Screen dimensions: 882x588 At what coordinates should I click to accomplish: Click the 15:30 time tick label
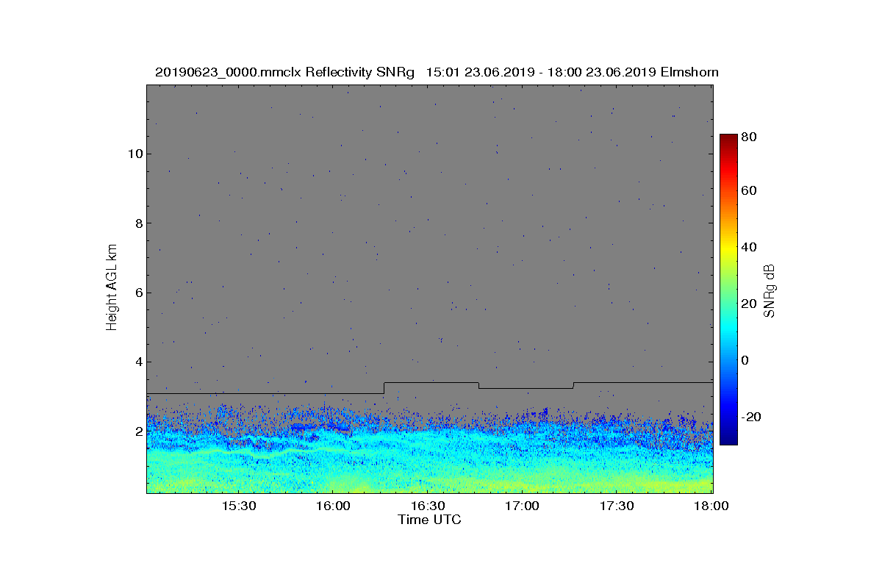point(239,506)
